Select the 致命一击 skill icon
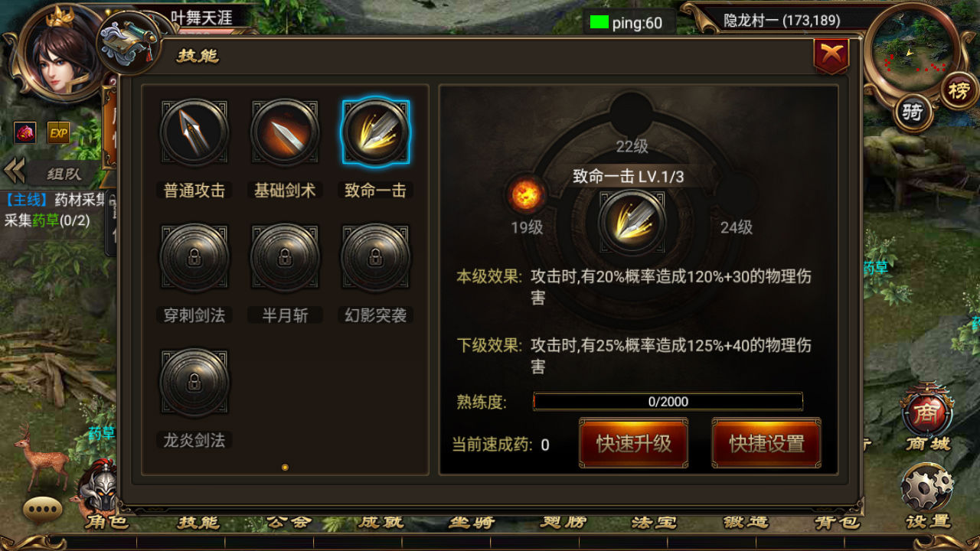This screenshot has height=551, width=980. tap(375, 132)
